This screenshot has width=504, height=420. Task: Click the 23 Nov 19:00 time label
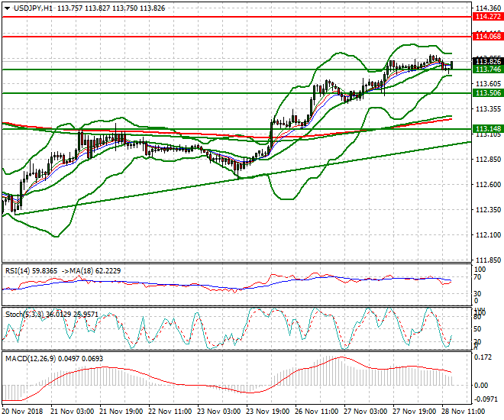(268, 412)
